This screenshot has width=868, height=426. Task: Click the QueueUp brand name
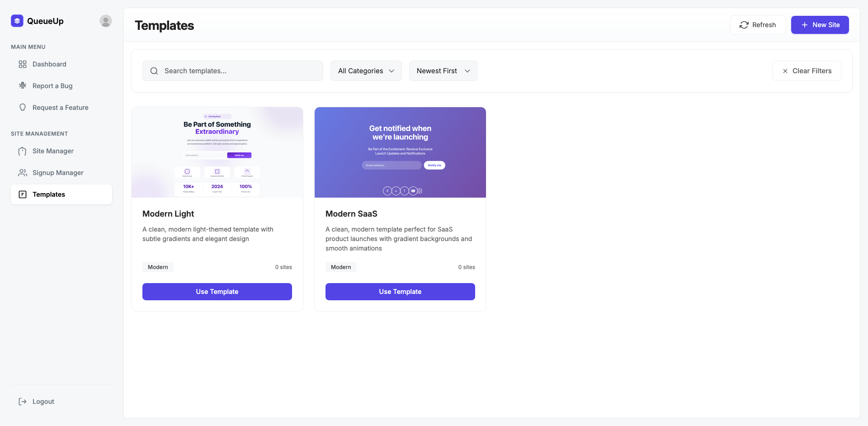(45, 21)
